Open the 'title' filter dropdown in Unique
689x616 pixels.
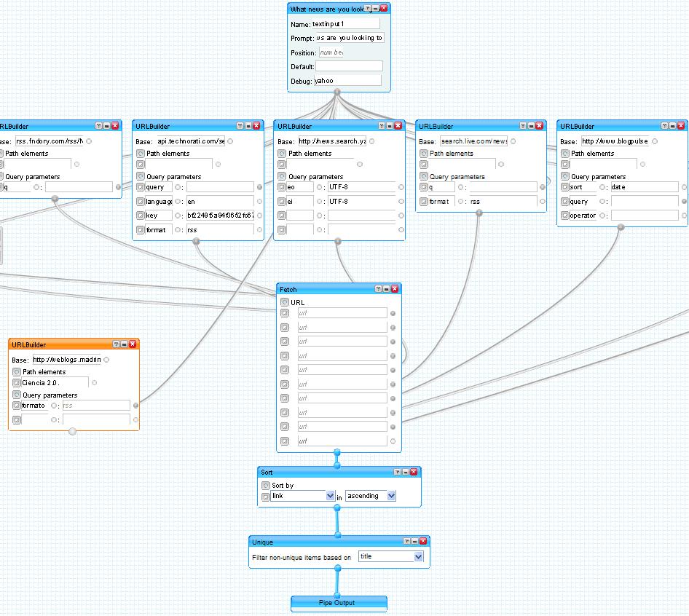(x=418, y=556)
